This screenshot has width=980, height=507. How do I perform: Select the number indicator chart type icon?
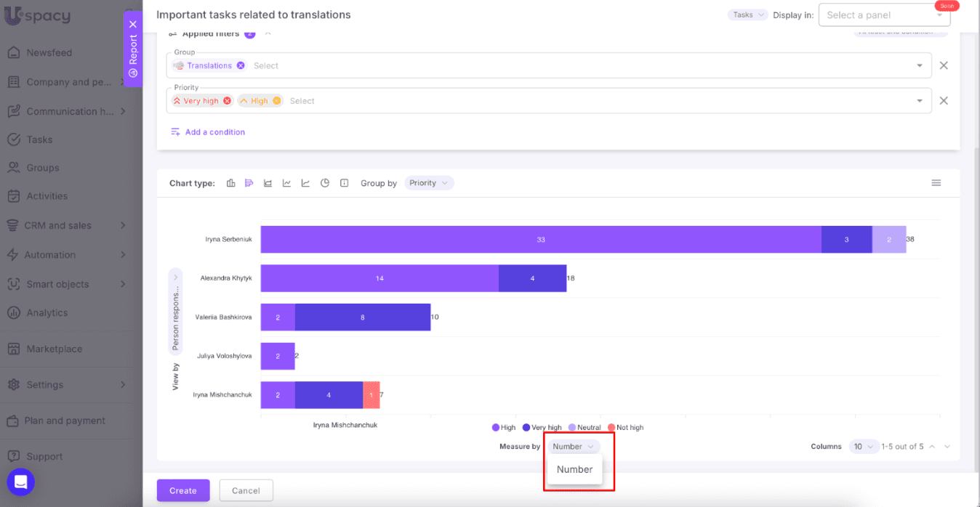pyautogui.click(x=345, y=183)
